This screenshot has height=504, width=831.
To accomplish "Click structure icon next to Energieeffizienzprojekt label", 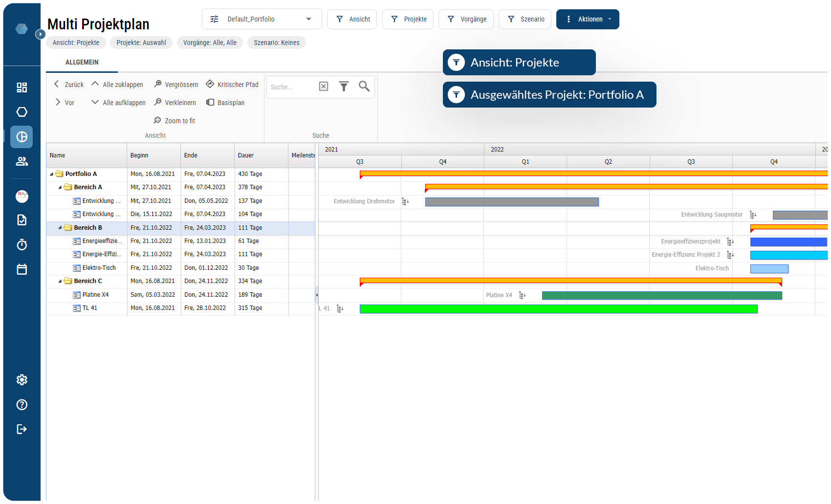I will tap(730, 241).
